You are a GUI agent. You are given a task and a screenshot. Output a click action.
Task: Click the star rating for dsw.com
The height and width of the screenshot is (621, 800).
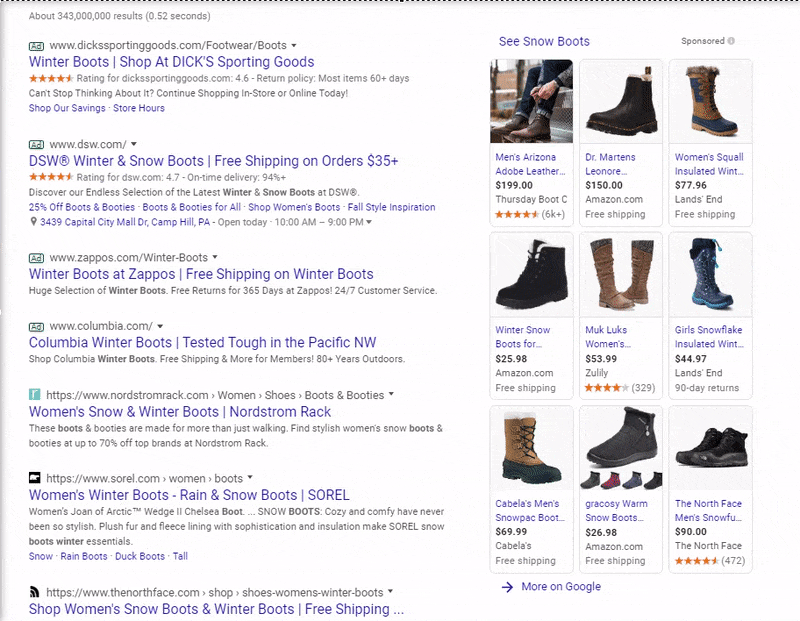51,177
